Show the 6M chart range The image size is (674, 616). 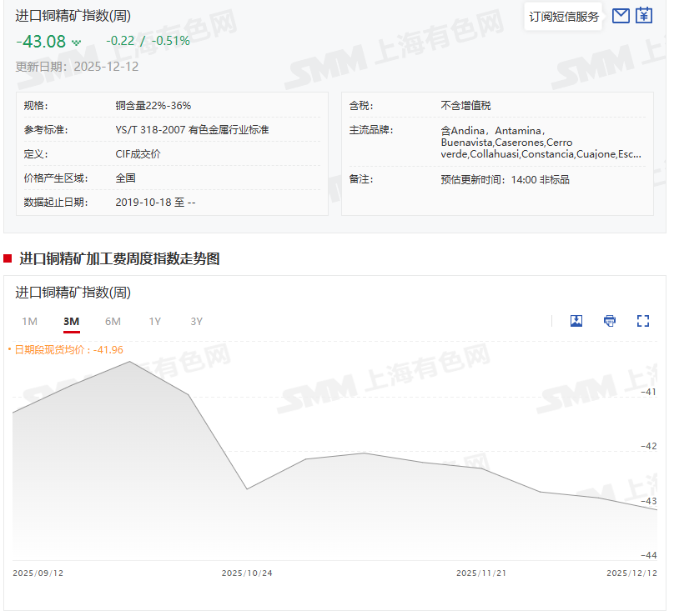pyautogui.click(x=113, y=322)
